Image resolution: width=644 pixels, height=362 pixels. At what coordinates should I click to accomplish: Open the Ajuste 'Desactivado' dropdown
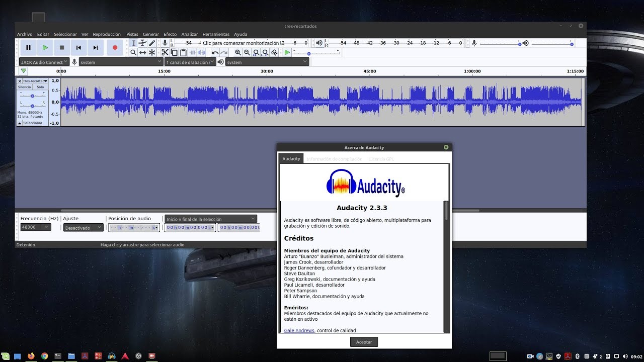[x=84, y=228]
